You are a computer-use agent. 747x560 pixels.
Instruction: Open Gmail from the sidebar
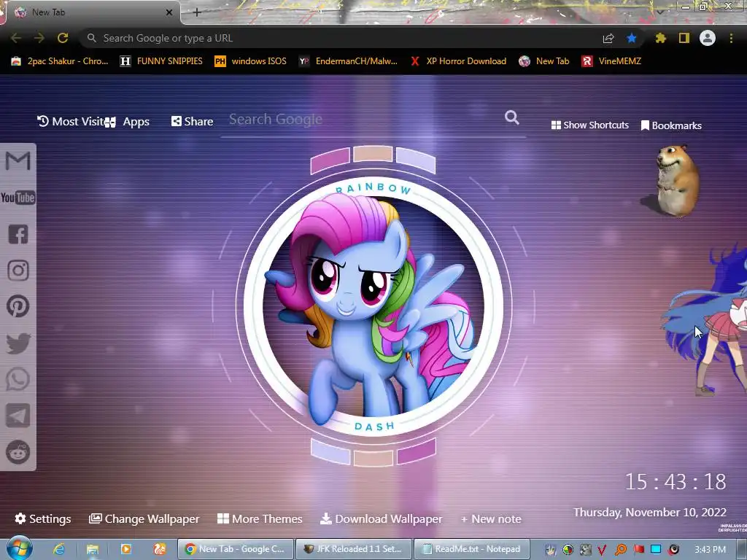click(18, 161)
